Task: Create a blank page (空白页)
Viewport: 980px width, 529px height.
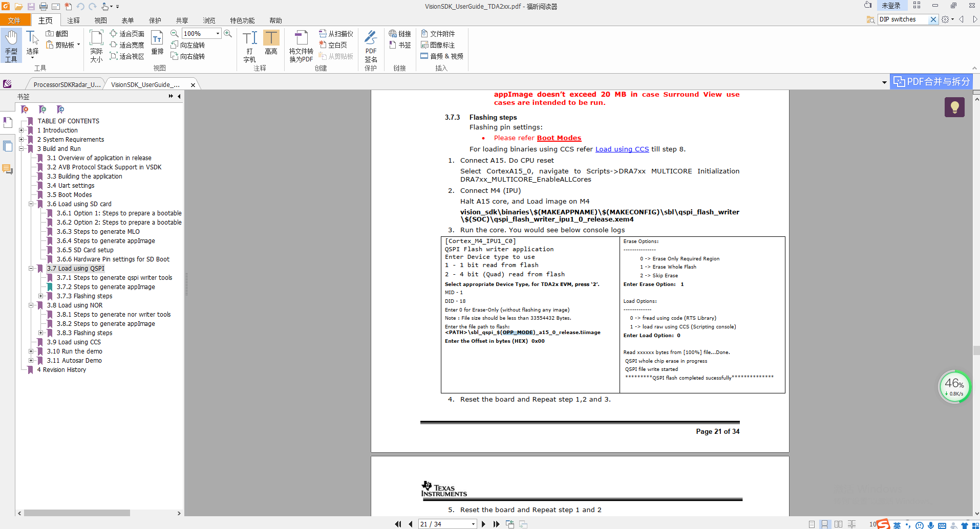Action: tap(333, 45)
